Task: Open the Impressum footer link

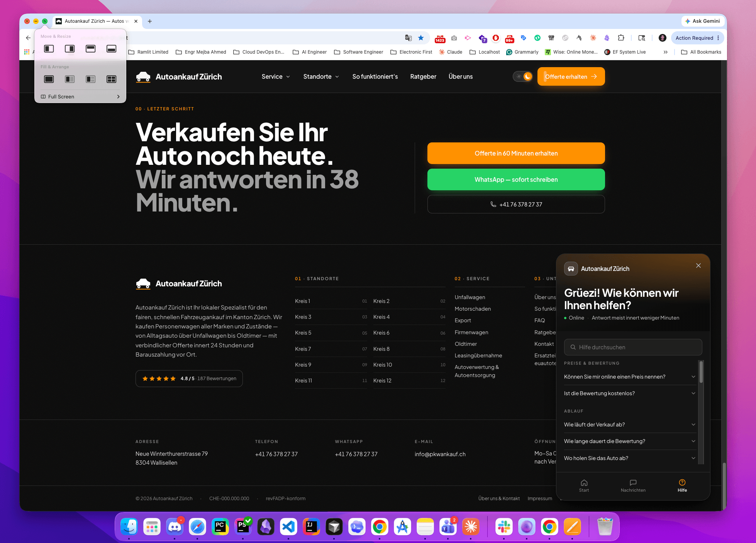Action: click(x=540, y=499)
